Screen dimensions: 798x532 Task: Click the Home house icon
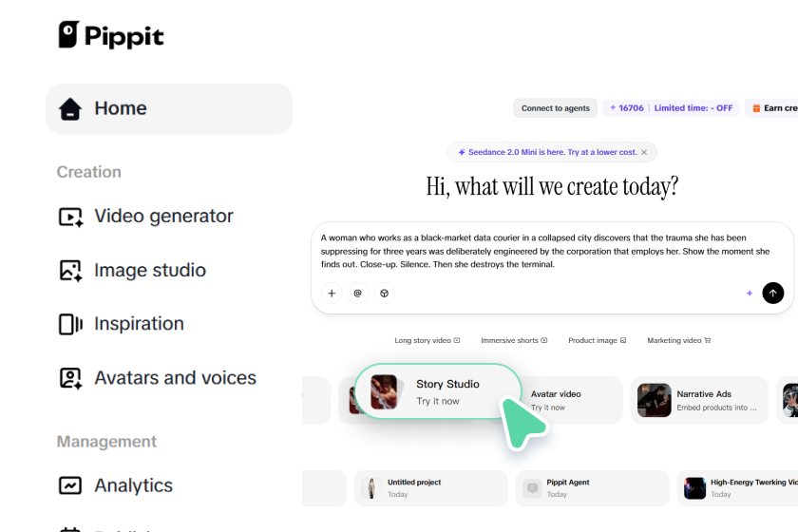pos(70,109)
